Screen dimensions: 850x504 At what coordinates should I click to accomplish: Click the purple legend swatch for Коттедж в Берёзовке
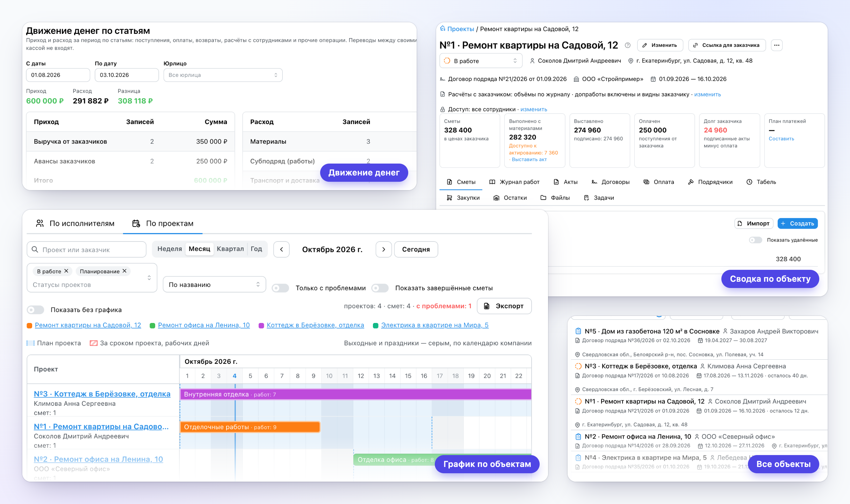coord(261,325)
